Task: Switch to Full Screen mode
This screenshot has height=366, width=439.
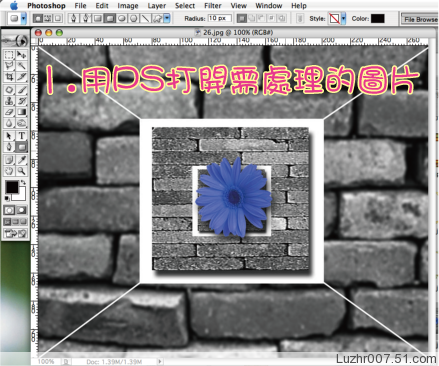Action: pyautogui.click(x=23, y=222)
